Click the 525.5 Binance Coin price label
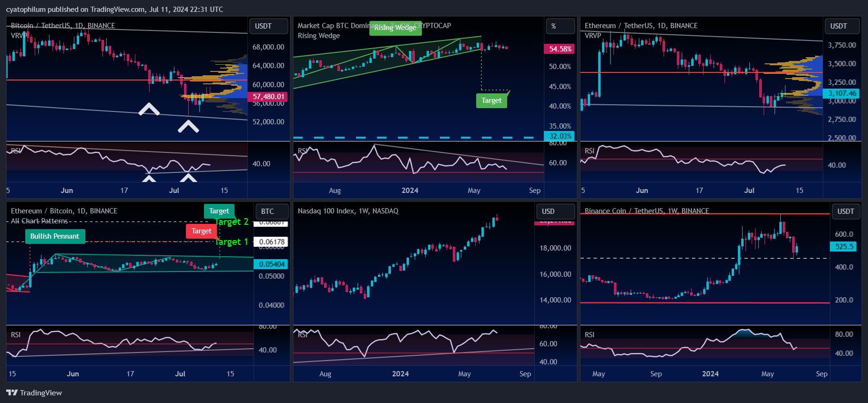 844,247
